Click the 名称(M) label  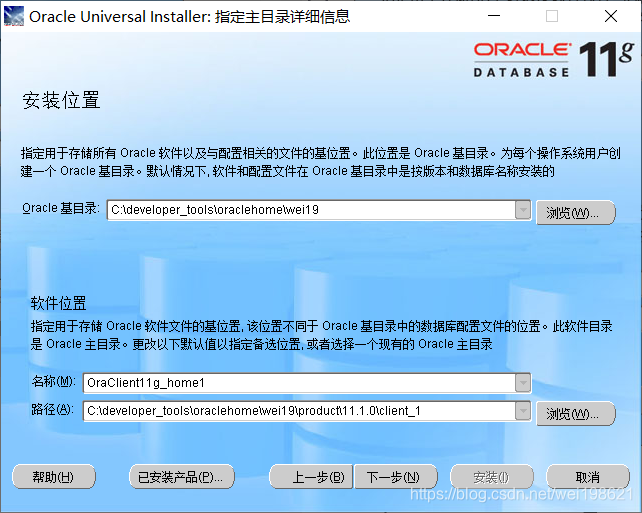point(53,382)
